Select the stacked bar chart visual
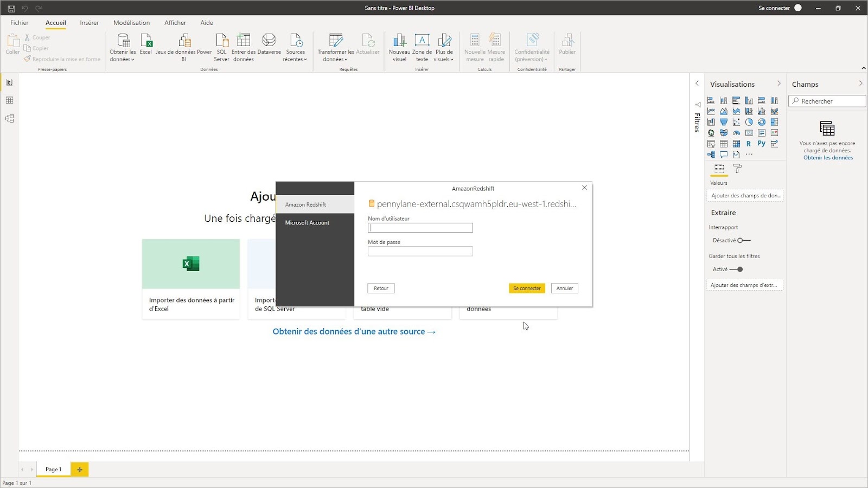 tap(711, 100)
